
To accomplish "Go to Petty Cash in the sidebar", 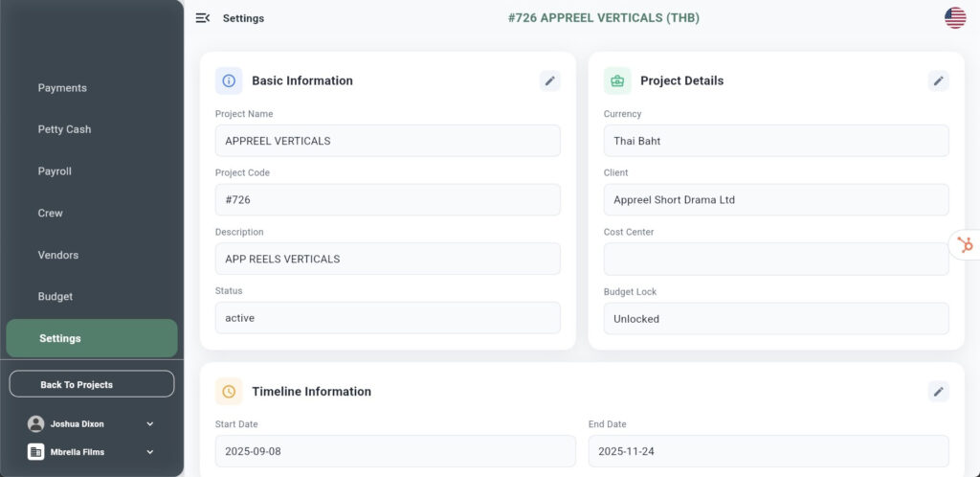I will 64,129.
